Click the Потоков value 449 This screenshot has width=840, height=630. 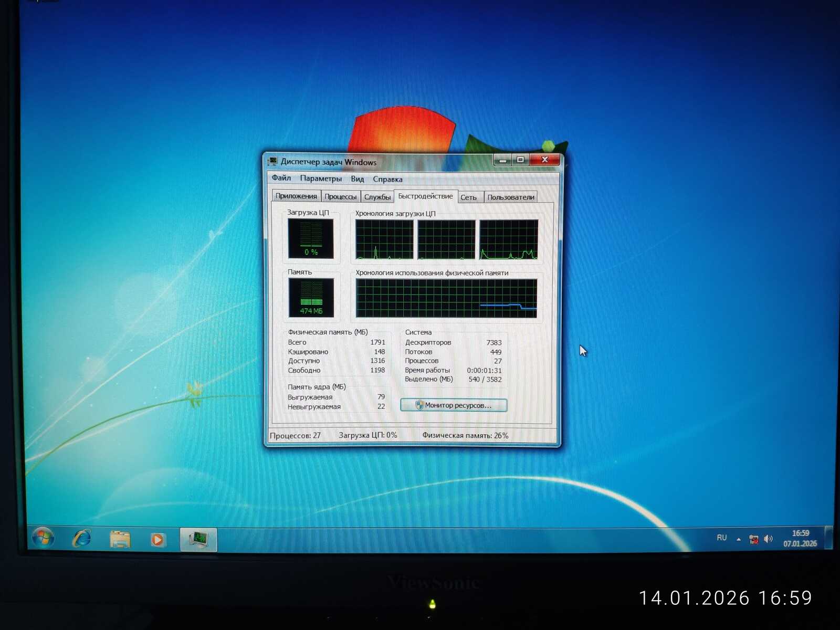(x=496, y=352)
